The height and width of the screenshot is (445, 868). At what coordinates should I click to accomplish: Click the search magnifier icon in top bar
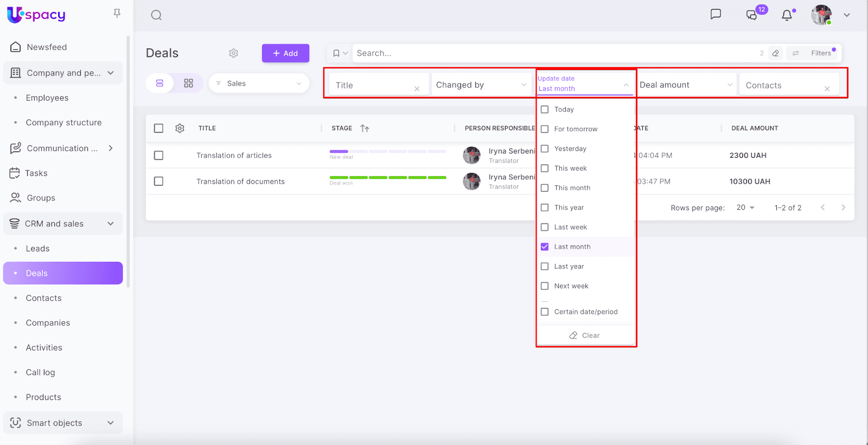[x=156, y=15]
